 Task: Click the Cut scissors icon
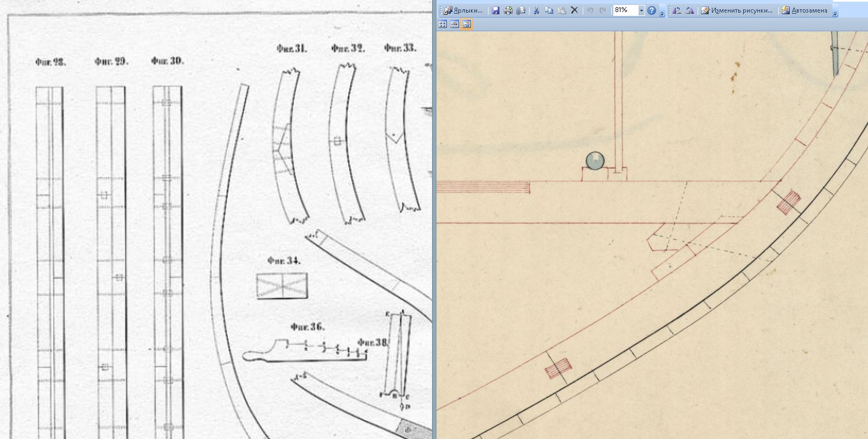(x=537, y=10)
